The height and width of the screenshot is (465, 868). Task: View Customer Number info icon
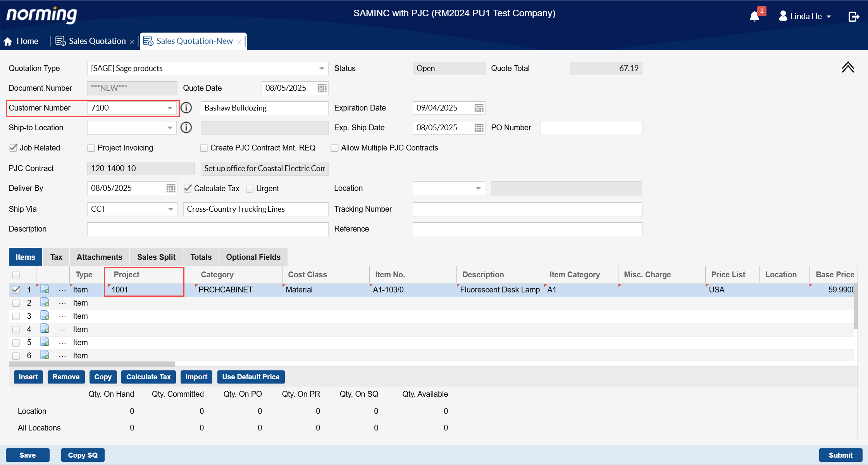pos(186,108)
